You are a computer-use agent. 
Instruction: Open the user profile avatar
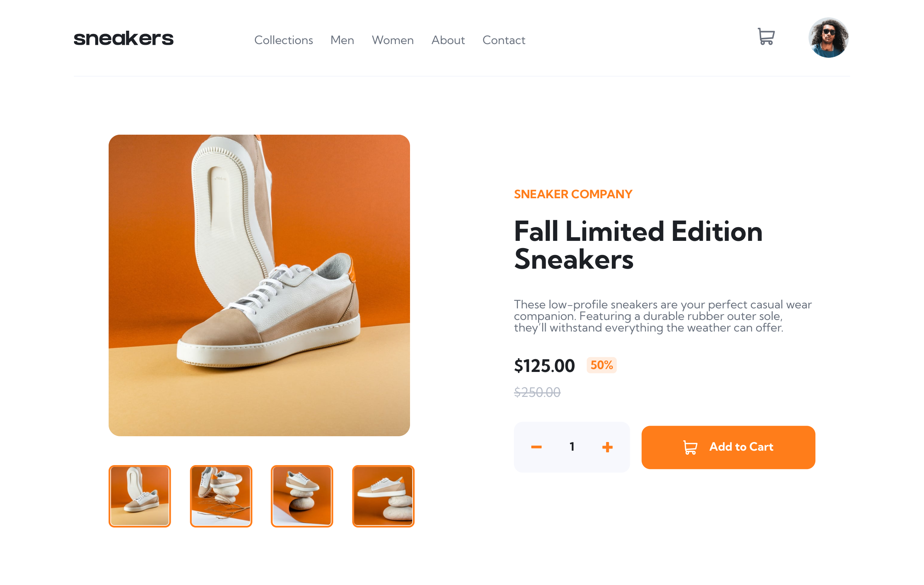[x=828, y=38]
